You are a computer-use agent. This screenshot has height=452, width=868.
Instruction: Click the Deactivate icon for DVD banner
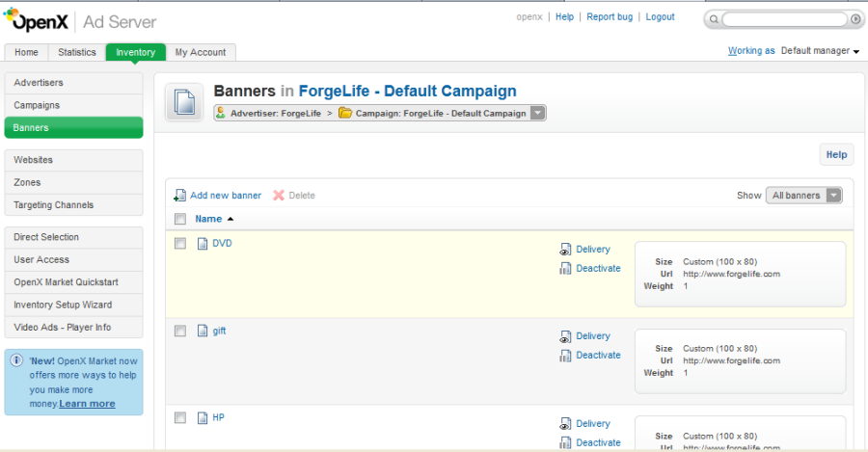(564, 268)
